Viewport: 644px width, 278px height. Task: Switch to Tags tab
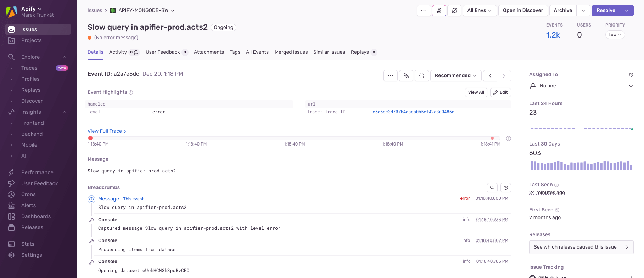(x=235, y=52)
